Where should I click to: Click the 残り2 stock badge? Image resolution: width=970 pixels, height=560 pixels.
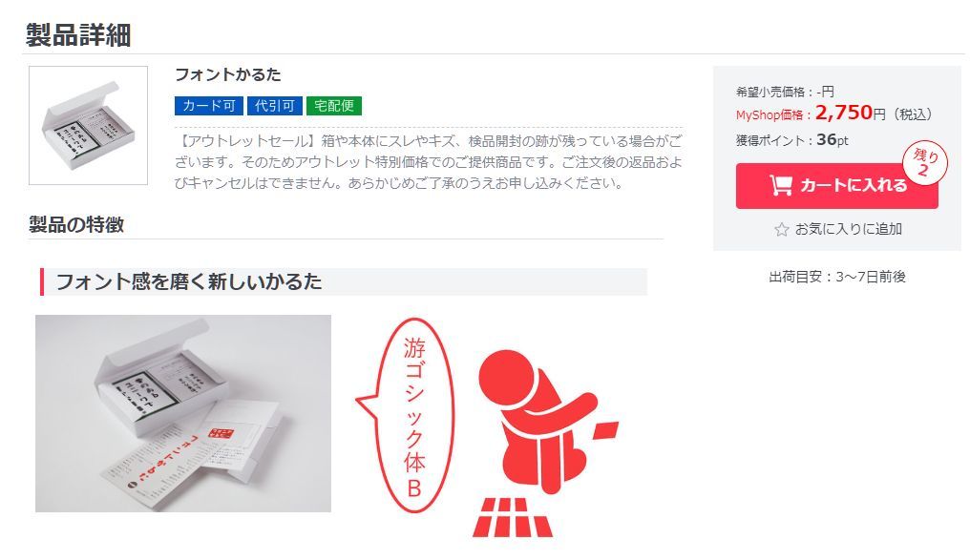coord(925,163)
